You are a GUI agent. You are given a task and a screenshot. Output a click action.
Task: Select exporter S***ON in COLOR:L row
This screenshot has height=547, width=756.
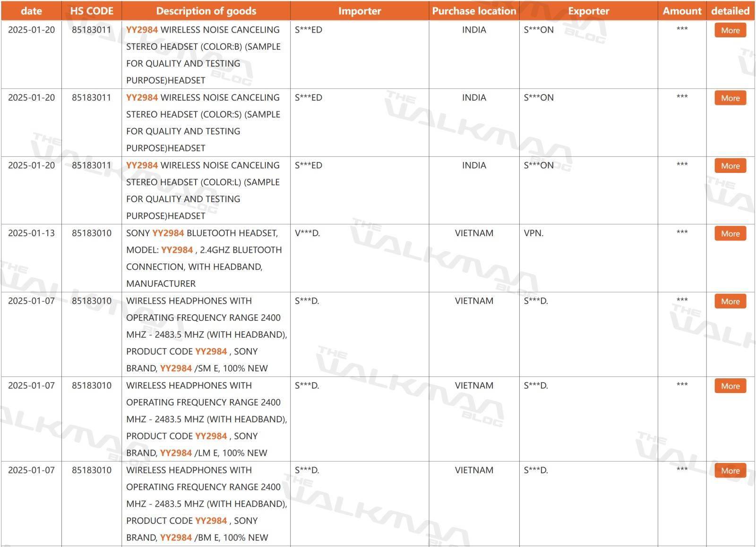pos(539,165)
